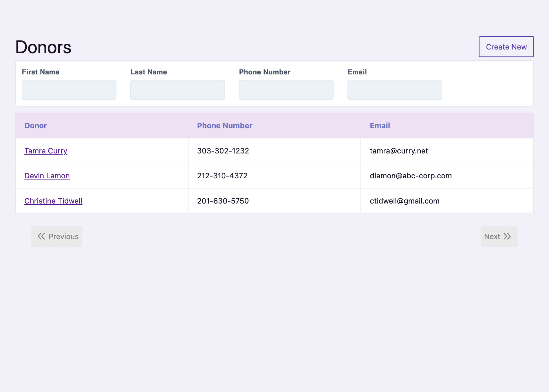Click the double-chevron icon on Next button
Image resolution: width=549 pixels, height=392 pixels.
(508, 236)
